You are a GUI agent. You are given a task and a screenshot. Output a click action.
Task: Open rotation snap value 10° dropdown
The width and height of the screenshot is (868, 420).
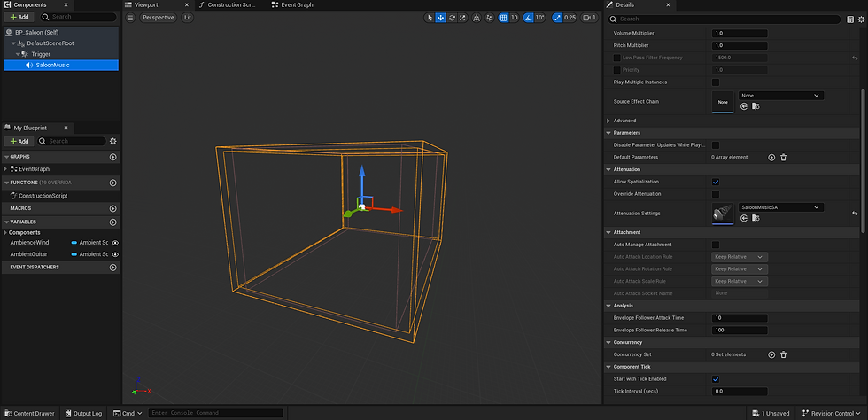(x=540, y=18)
